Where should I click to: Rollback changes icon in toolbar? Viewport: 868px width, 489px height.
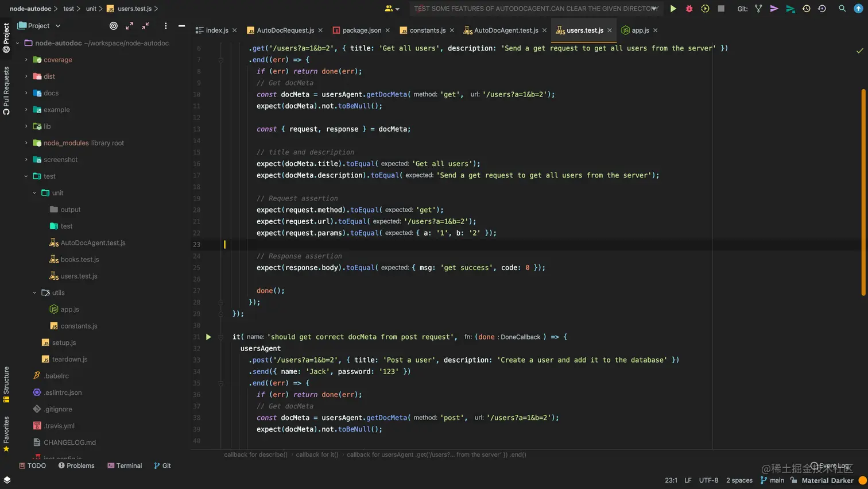[822, 9]
